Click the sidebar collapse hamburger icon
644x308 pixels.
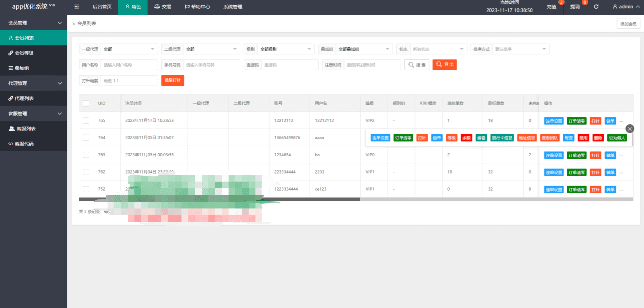77,7
